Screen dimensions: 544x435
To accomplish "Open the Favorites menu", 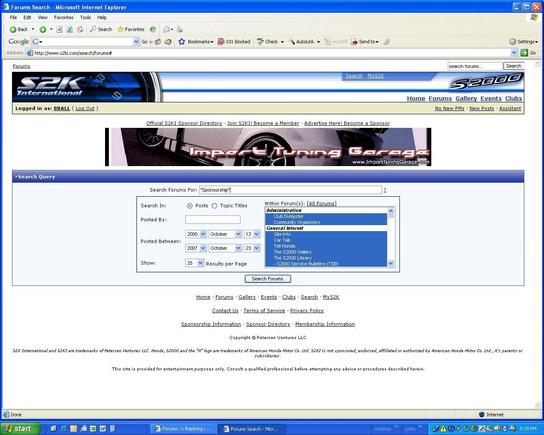I will (x=63, y=17).
